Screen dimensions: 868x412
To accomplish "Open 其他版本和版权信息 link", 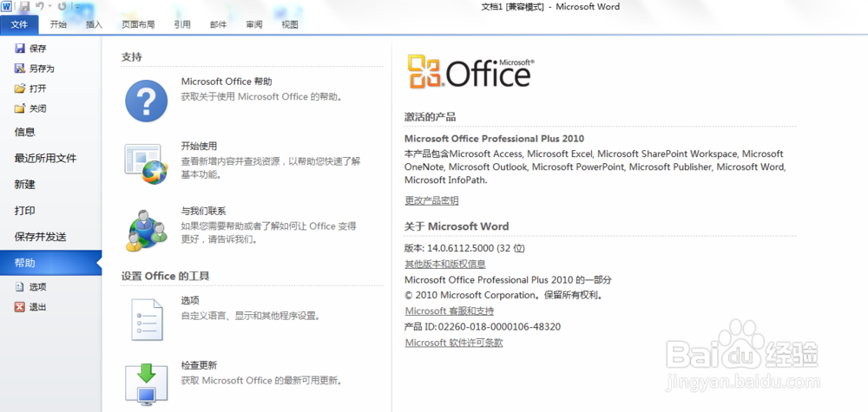I will tap(445, 264).
